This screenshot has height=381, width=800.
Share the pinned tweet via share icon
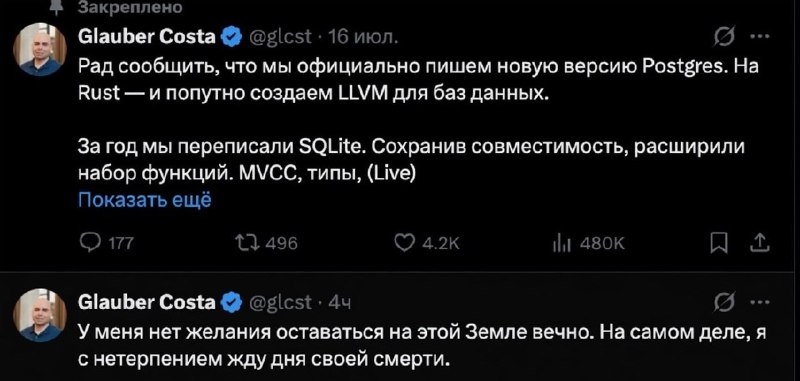(x=760, y=243)
